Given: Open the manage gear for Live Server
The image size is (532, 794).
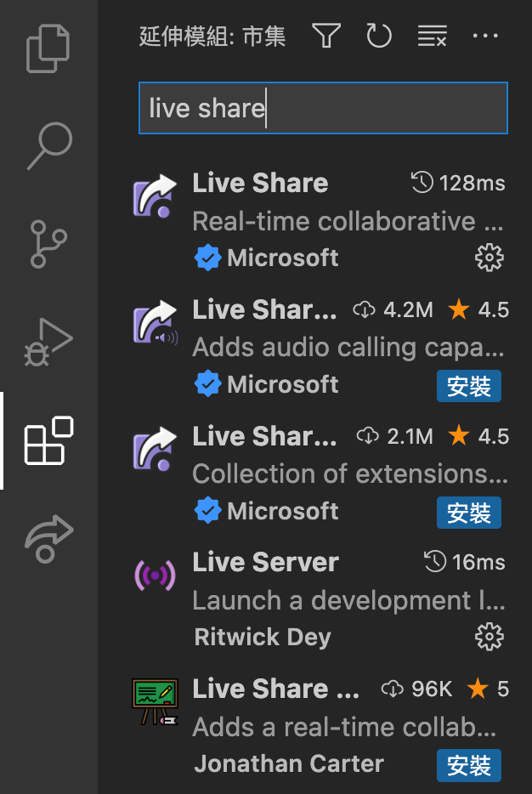Looking at the screenshot, I should coord(490,637).
